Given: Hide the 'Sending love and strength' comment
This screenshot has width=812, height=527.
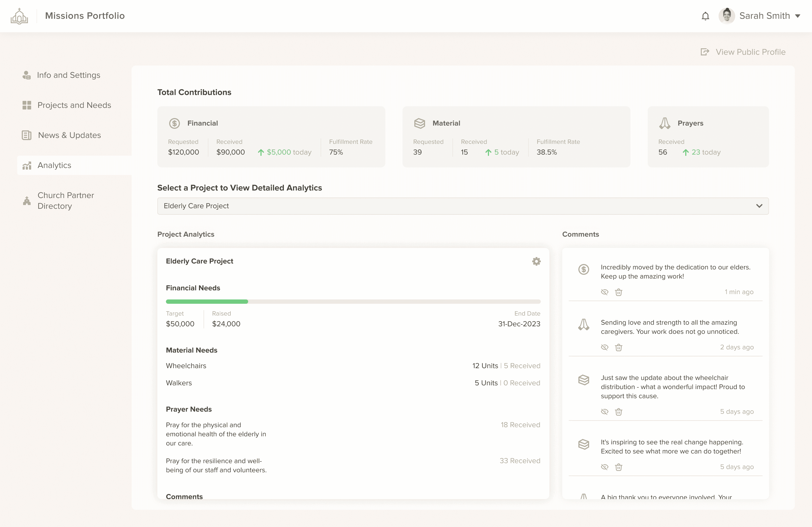Looking at the screenshot, I should click(604, 347).
